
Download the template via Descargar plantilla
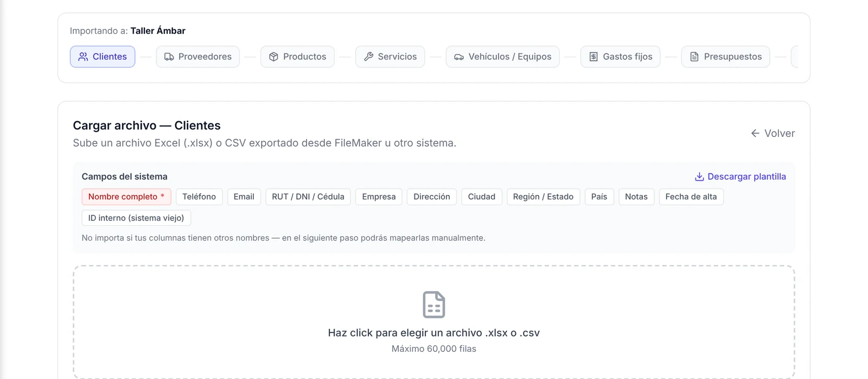click(x=740, y=176)
